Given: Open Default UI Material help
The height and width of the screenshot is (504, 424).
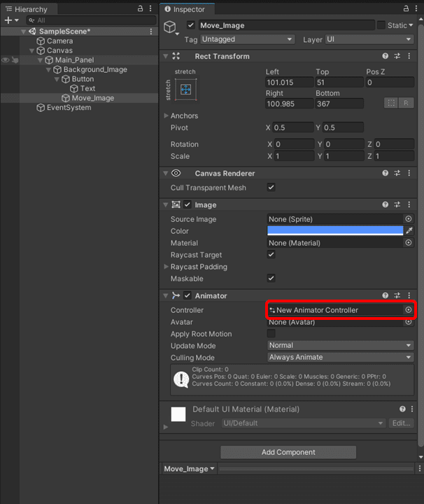Looking at the screenshot, I should 402,409.
